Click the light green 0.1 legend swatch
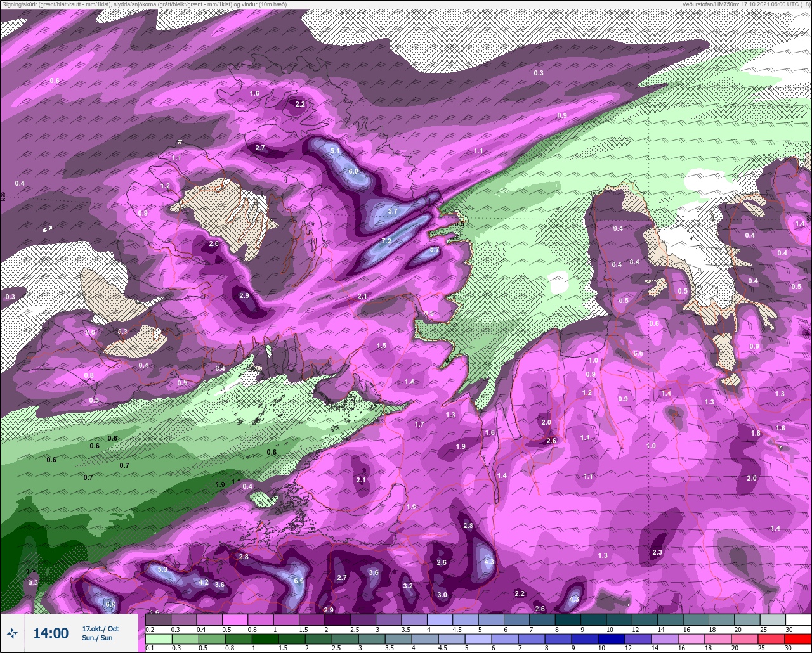This screenshot has width=812, height=653. pyautogui.click(x=158, y=638)
